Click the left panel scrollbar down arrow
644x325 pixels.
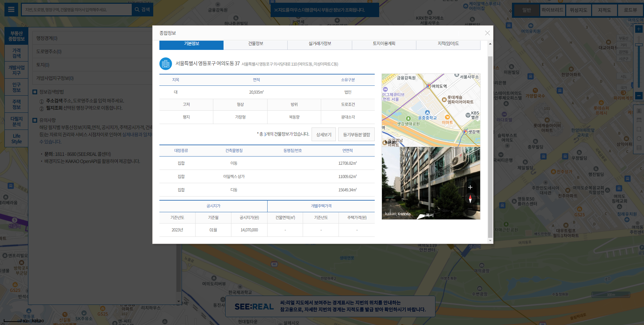[x=178, y=301]
